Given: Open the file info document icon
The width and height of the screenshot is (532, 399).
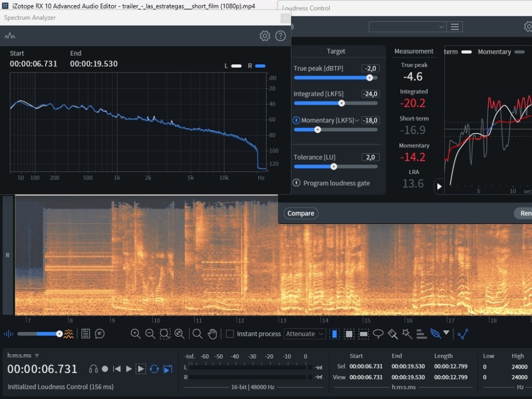Looking at the screenshot, I should pos(86,334).
